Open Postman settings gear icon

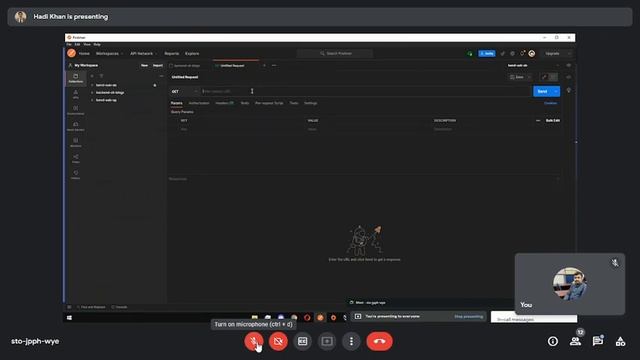coord(513,53)
